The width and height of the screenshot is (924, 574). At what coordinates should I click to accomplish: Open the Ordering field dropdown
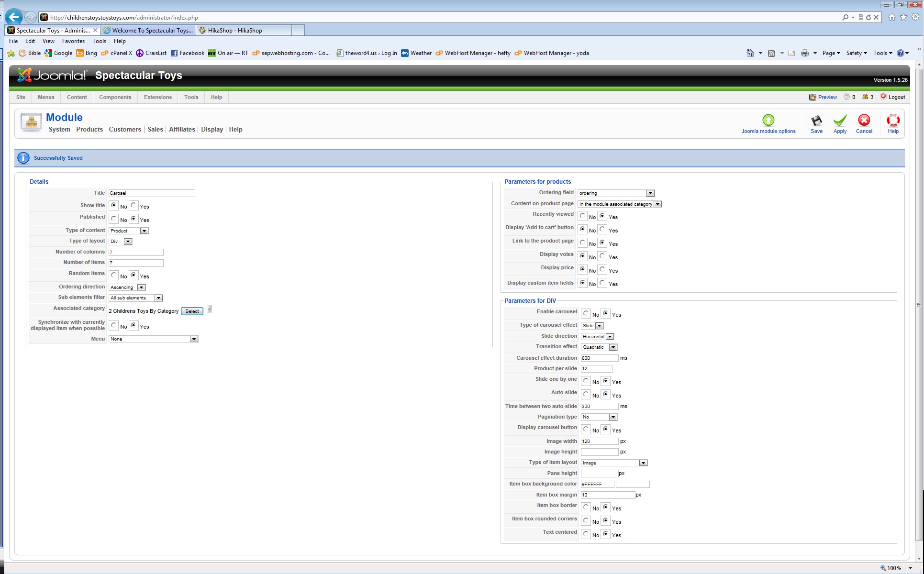pos(650,193)
